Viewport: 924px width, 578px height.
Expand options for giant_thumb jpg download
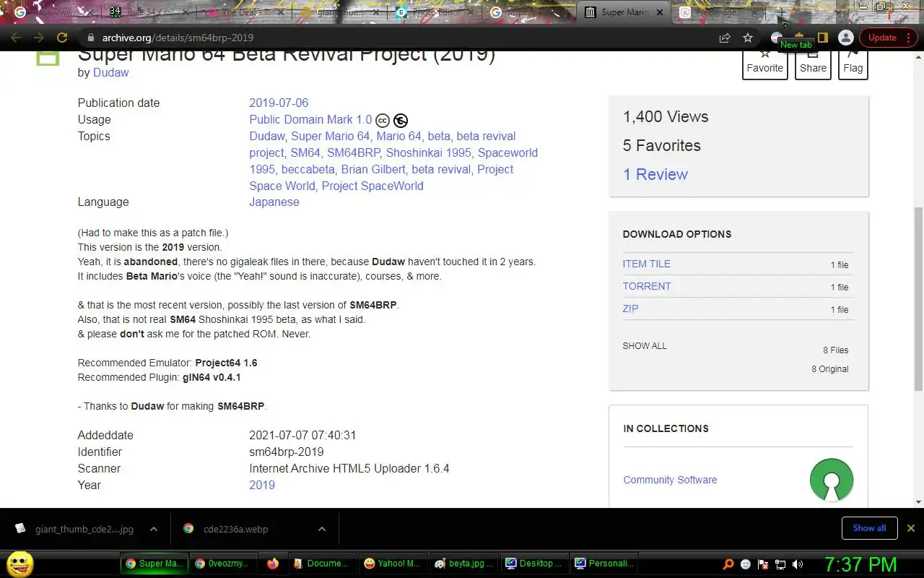[x=153, y=529]
